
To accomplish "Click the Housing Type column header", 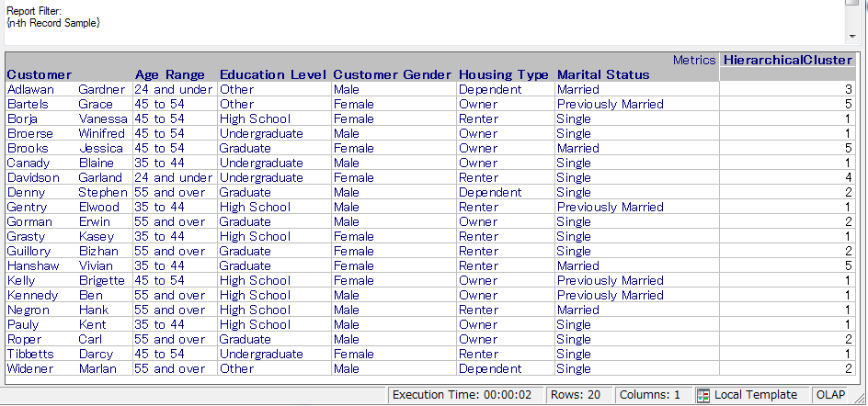I will (504, 74).
